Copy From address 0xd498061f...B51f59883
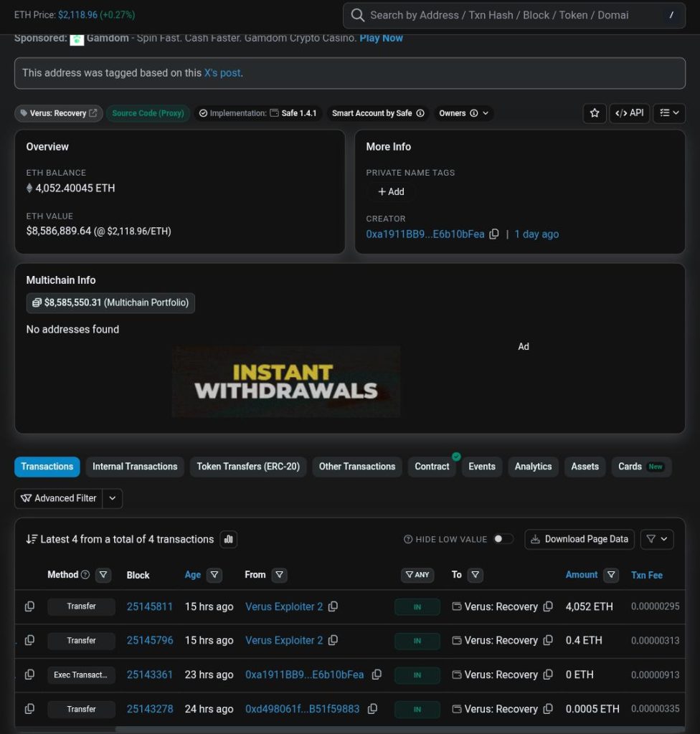Viewport: 700px width, 734px height. click(x=372, y=709)
